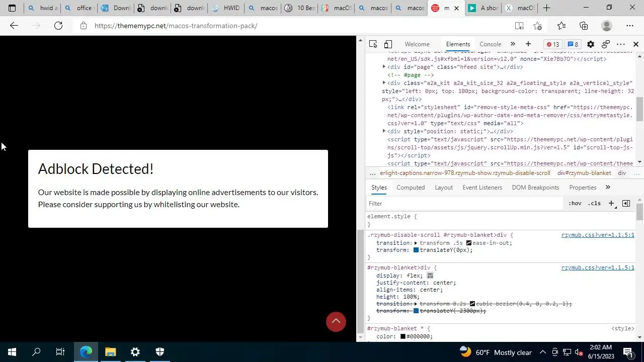Open Windows Security from the taskbar
The width and height of the screenshot is (644, 362).
(x=160, y=352)
